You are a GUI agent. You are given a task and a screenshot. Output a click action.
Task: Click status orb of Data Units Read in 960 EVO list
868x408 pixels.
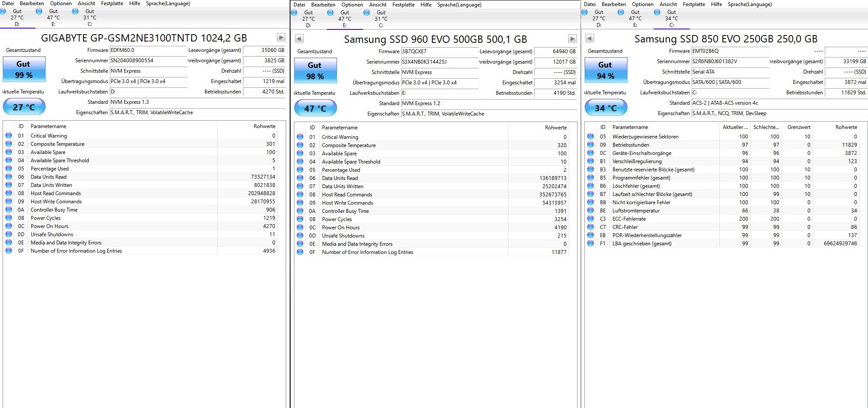coord(300,178)
